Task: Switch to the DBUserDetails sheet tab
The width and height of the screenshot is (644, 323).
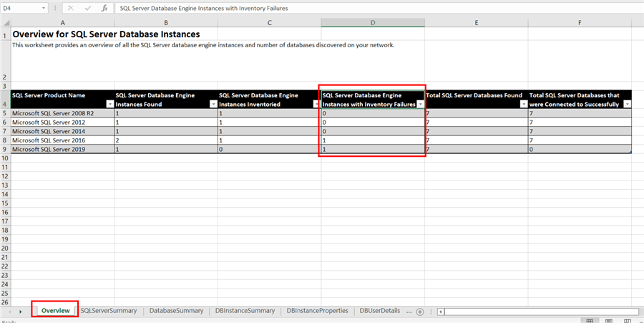Action: (380, 311)
